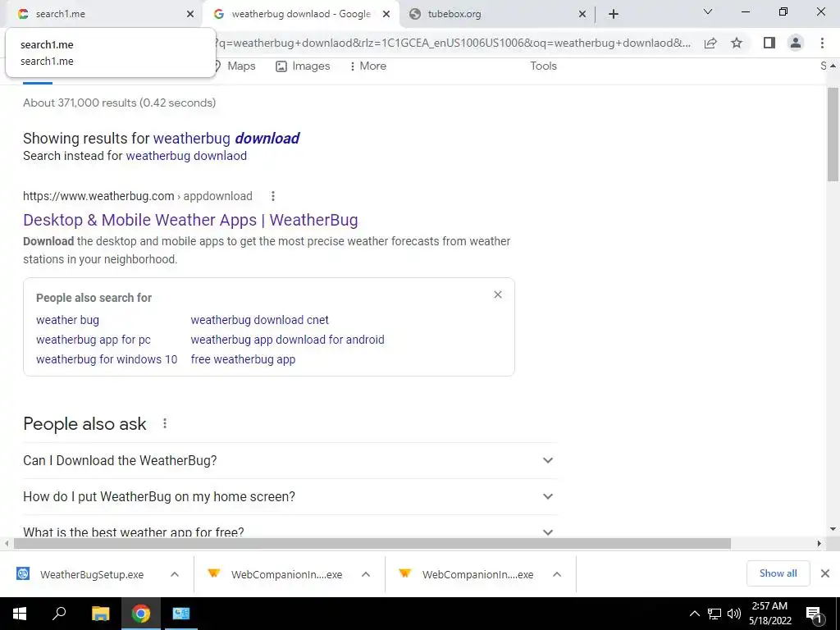Open the Windows Start menu

click(20, 614)
